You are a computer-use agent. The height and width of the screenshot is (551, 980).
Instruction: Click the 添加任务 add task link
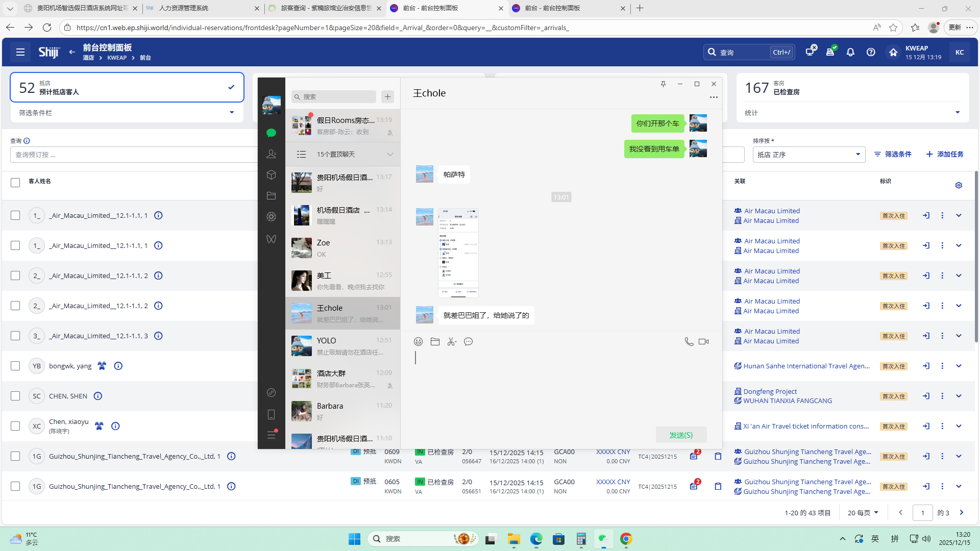pos(945,154)
